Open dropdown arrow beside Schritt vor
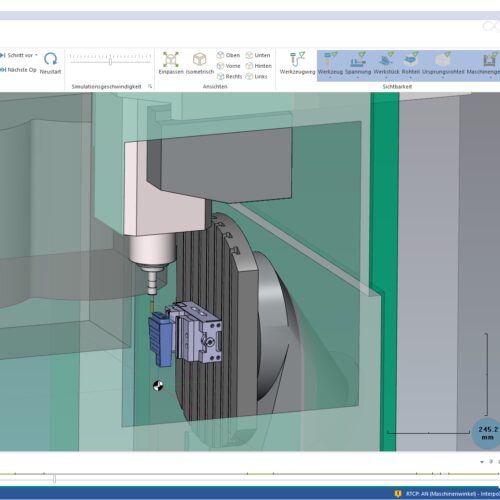Screen dimensions: 500x500 [36, 55]
